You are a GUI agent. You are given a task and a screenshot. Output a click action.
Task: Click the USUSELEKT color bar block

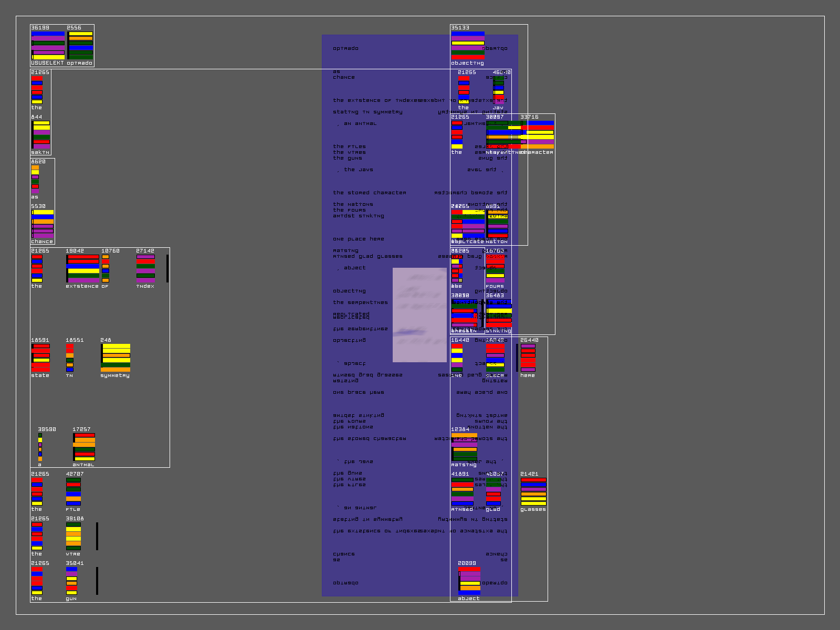click(x=48, y=46)
